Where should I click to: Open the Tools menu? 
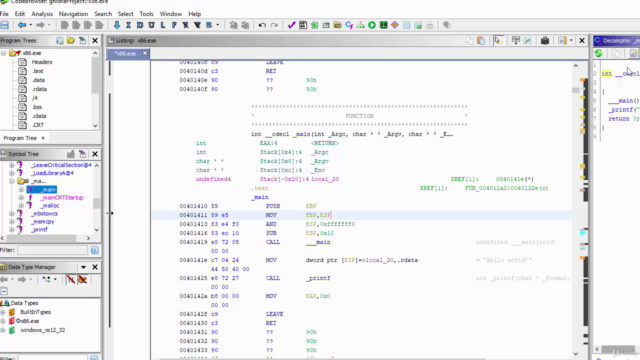pos(146,14)
